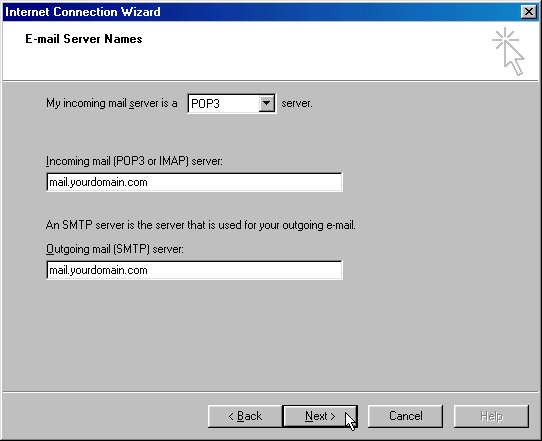
Task: Select the POP3 combo box value
Action: pos(224,104)
